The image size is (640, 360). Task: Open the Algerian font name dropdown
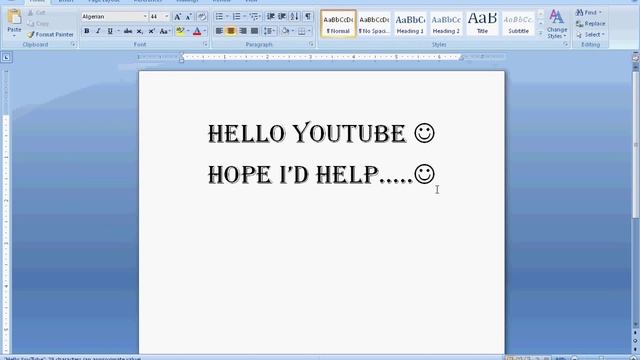click(145, 17)
